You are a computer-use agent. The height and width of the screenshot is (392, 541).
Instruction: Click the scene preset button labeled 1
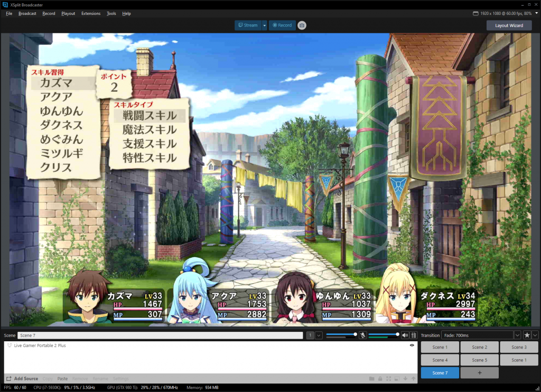(310, 335)
